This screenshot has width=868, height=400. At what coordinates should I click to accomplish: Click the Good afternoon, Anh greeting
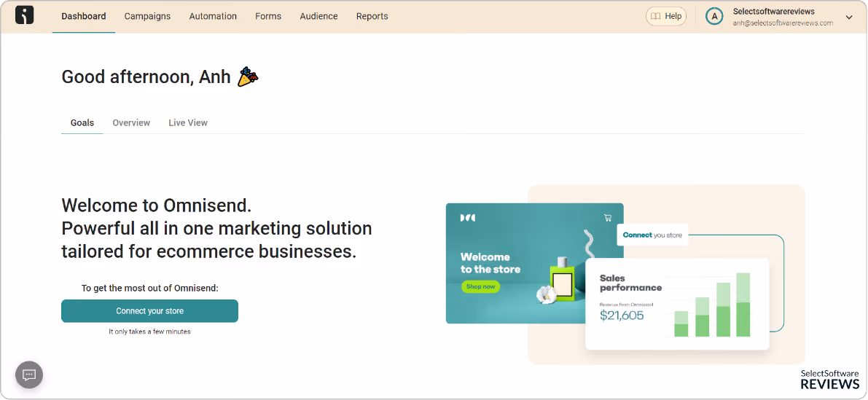(x=146, y=77)
